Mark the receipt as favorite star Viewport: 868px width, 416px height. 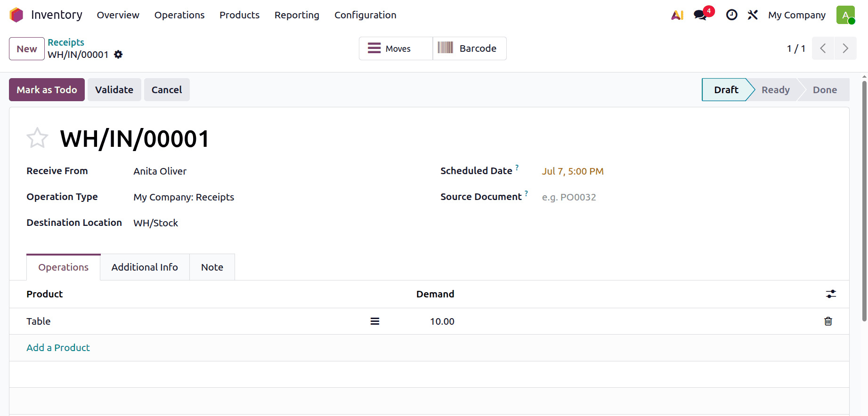tap(37, 138)
